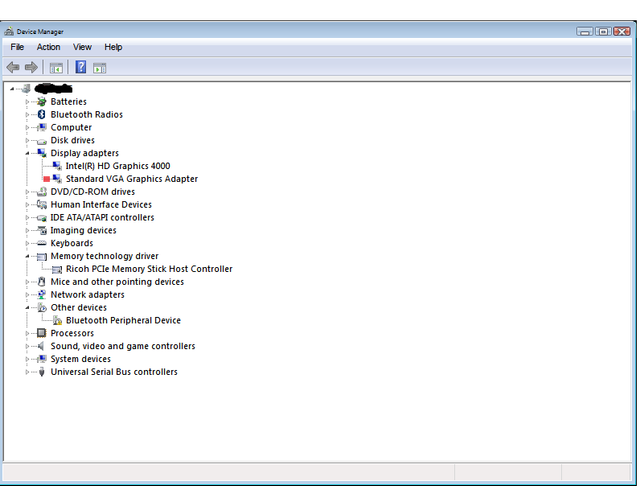This screenshot has height=486, width=640.
Task: Click the Computer category icon
Action: (42, 127)
